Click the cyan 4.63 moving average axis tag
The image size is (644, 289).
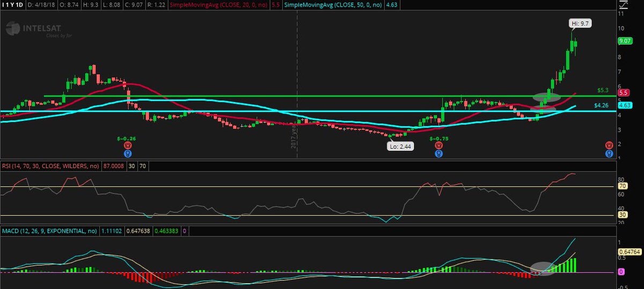[624, 105]
